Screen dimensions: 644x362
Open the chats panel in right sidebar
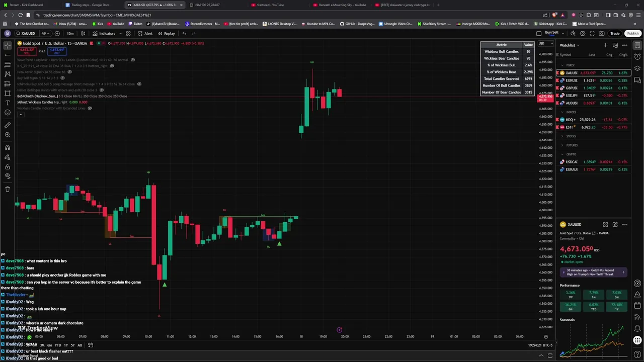[637, 80]
